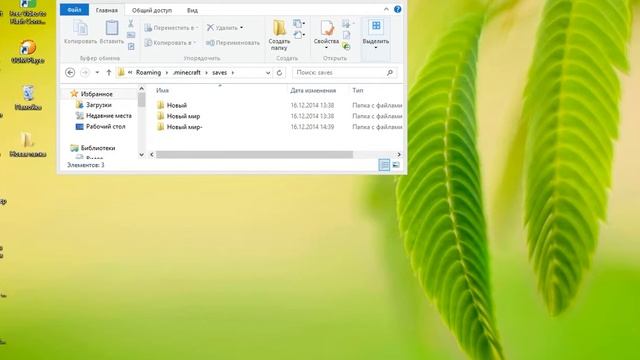Click the Переименовать button
Image resolution: width=640 pixels, height=360 pixels.
233,42
